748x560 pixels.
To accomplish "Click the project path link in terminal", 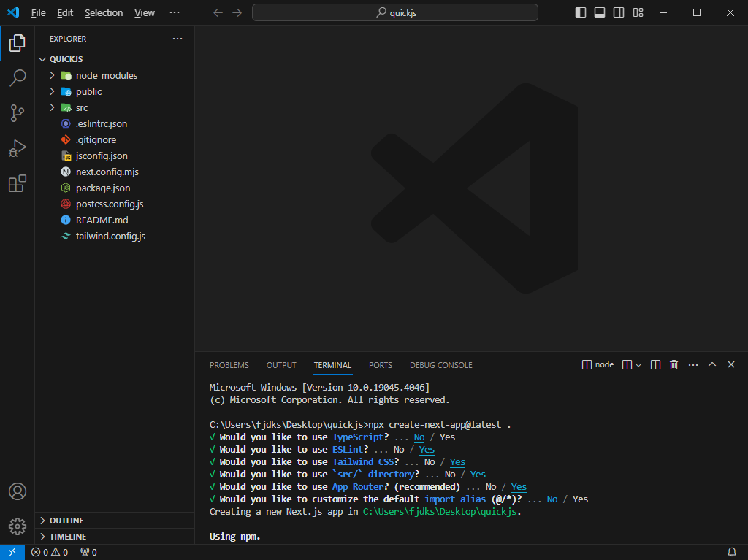I will point(440,511).
